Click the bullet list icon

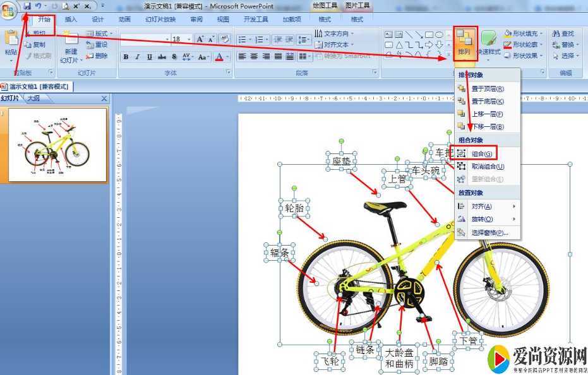pyautogui.click(x=242, y=39)
